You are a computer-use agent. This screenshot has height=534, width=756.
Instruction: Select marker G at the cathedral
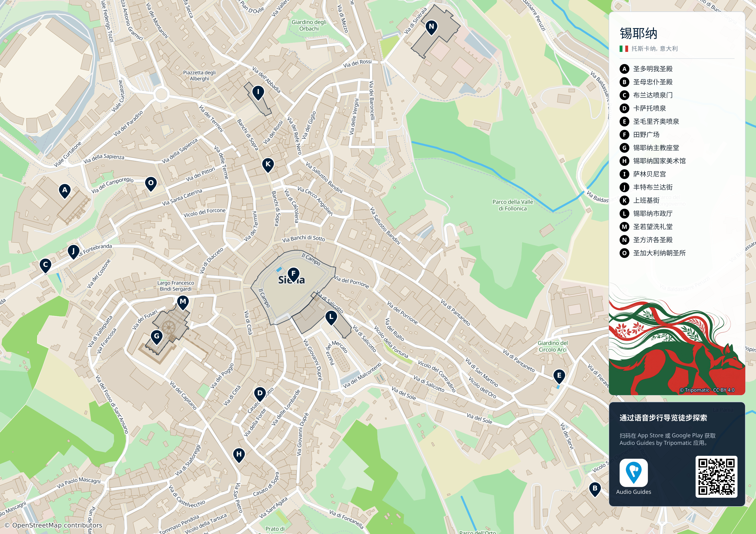point(157,337)
